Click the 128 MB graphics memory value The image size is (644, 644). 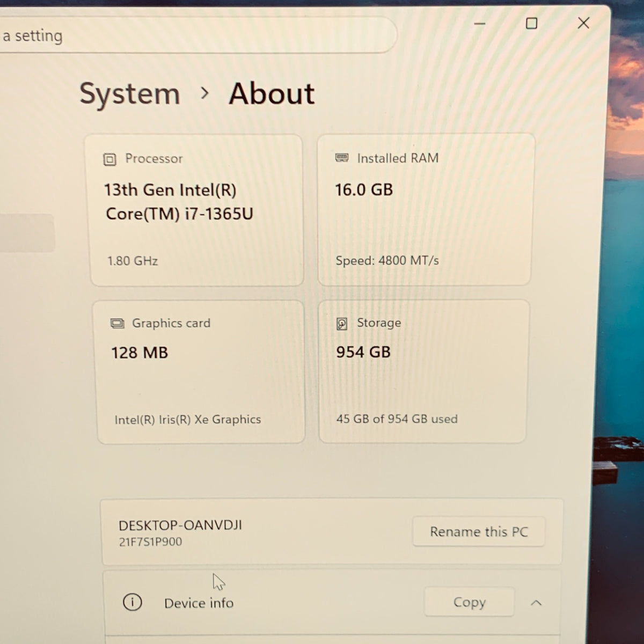(x=140, y=353)
